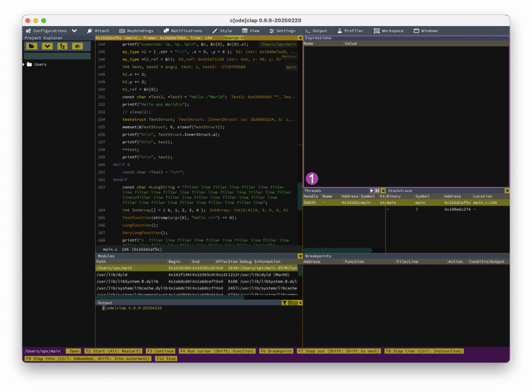The image size is (532, 392).
Task: Open the View menu
Action: [x=251, y=31]
